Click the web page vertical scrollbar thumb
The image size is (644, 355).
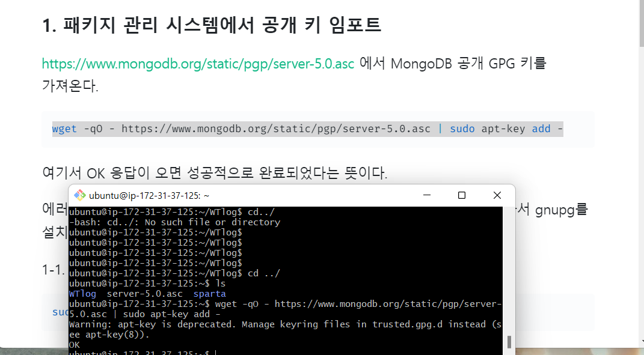[x=642, y=23]
